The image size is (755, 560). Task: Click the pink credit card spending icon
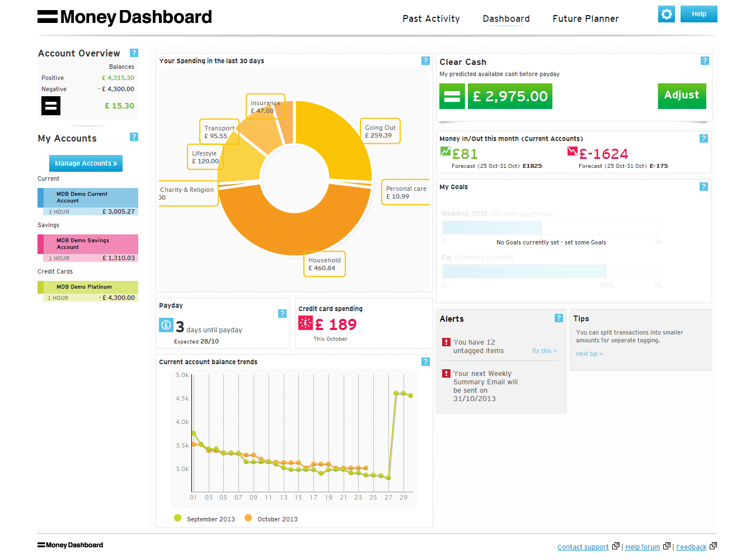[305, 323]
